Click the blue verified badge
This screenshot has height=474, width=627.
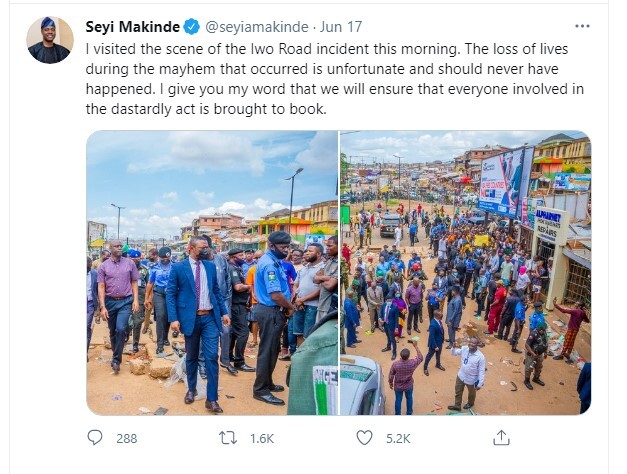(193, 26)
